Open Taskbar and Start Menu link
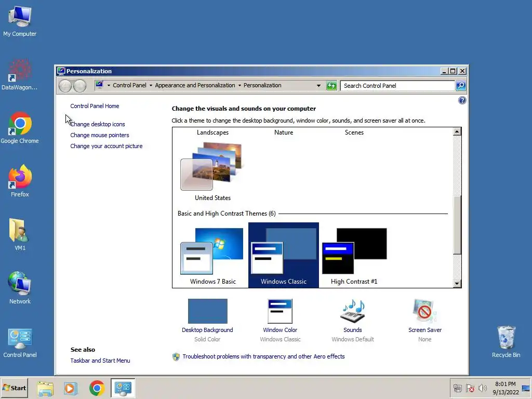Image resolution: width=532 pixels, height=399 pixels. pos(100,361)
